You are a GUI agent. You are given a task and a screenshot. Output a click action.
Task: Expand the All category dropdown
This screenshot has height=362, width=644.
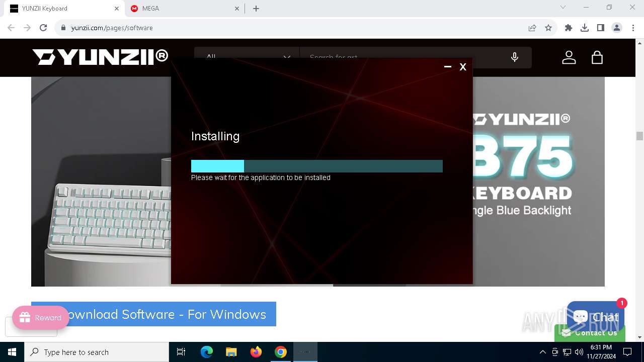point(247,57)
